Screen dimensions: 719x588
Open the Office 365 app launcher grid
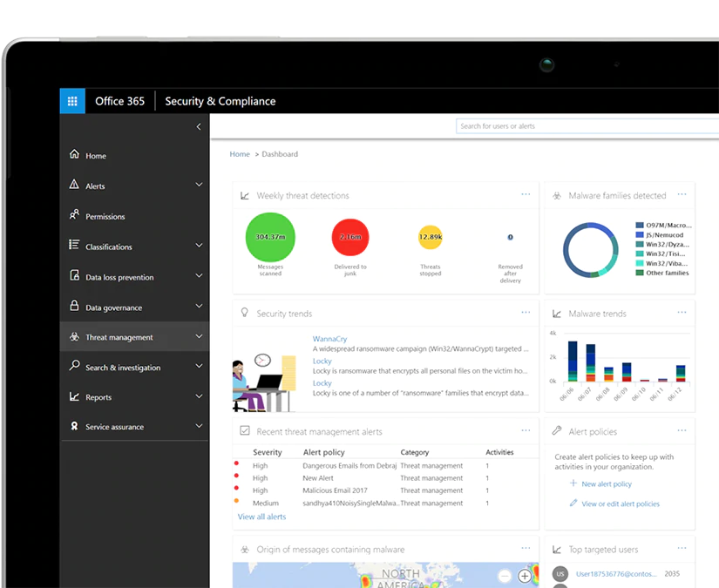(72, 101)
